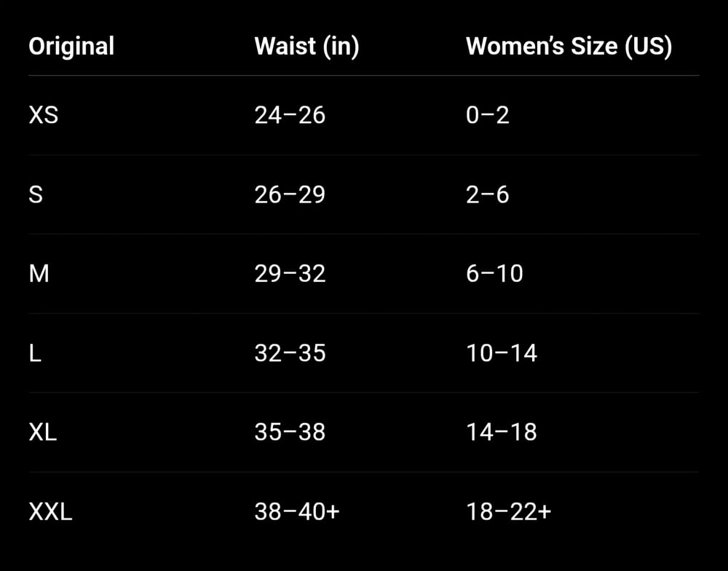Screen dimensions: 728x571
Task: Click the 2–6 women's size cell
Action: [x=487, y=194]
